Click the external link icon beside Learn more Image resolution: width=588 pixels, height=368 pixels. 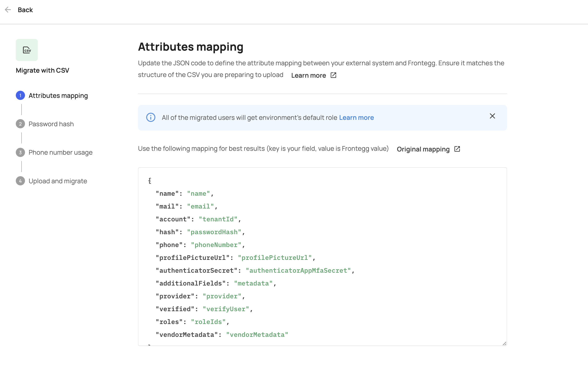(x=333, y=75)
